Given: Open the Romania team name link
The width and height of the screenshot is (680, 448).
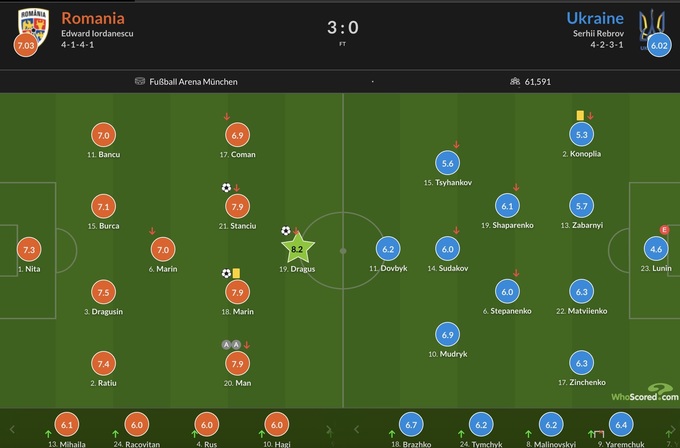Looking at the screenshot, I should click(x=93, y=17).
